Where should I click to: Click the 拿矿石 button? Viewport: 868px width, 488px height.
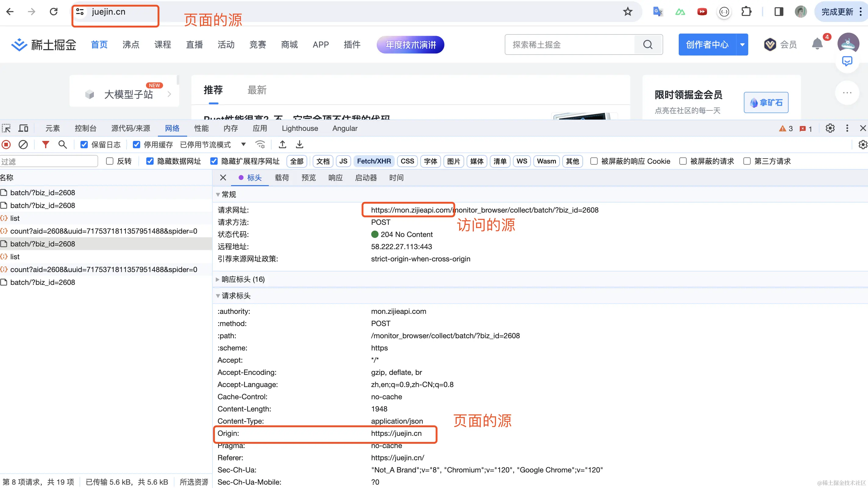tap(766, 102)
